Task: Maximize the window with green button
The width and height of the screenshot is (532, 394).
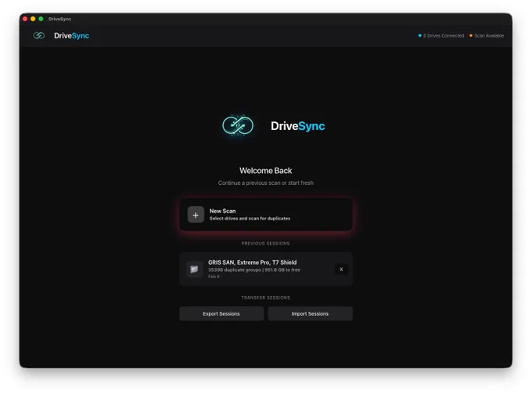Action: tap(41, 19)
